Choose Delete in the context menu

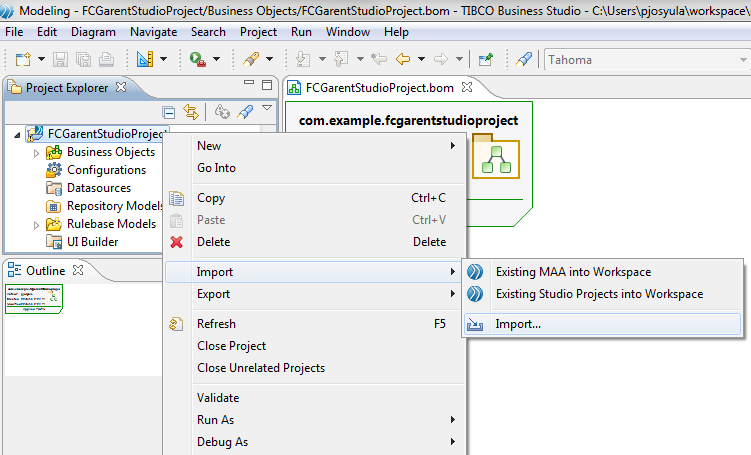point(314,242)
